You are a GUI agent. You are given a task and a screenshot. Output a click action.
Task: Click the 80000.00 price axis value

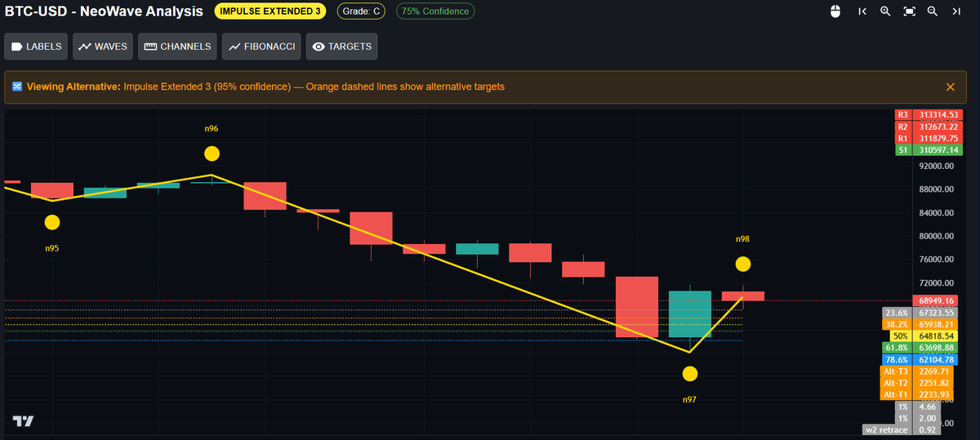click(938, 236)
